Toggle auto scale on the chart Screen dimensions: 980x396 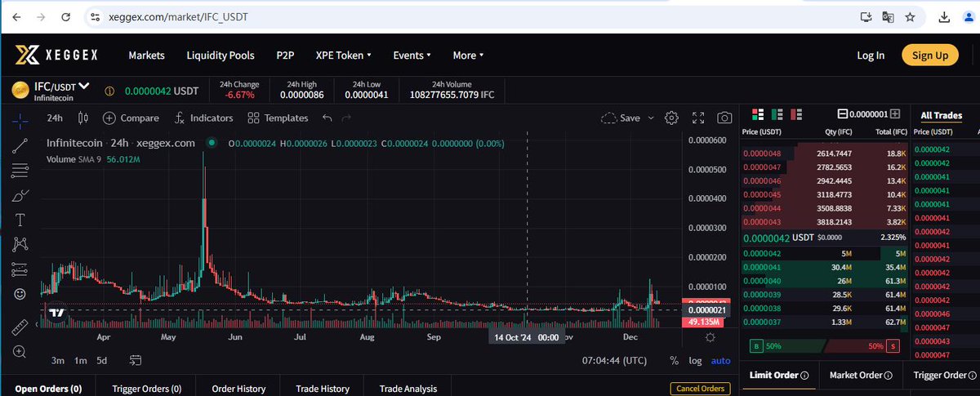pos(721,360)
